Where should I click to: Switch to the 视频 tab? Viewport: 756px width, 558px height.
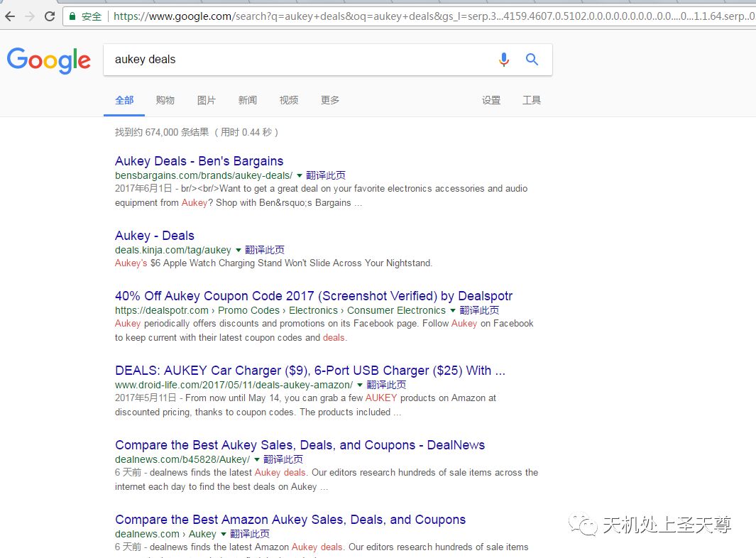coord(289,100)
